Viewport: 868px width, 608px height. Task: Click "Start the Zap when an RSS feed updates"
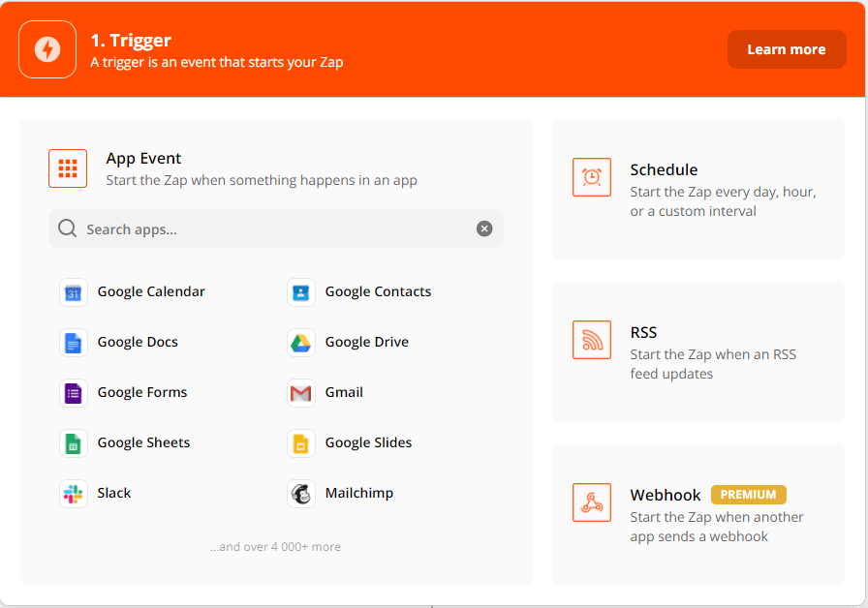(x=713, y=364)
